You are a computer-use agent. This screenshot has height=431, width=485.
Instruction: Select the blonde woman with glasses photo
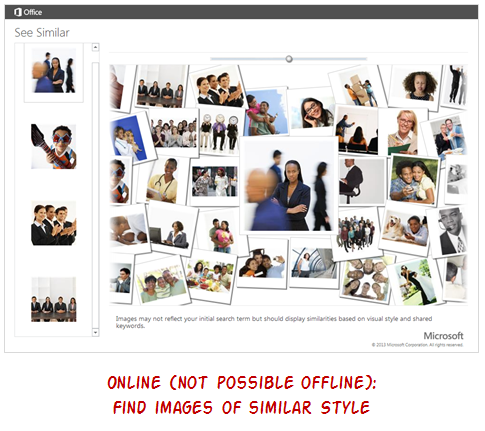coord(404,132)
